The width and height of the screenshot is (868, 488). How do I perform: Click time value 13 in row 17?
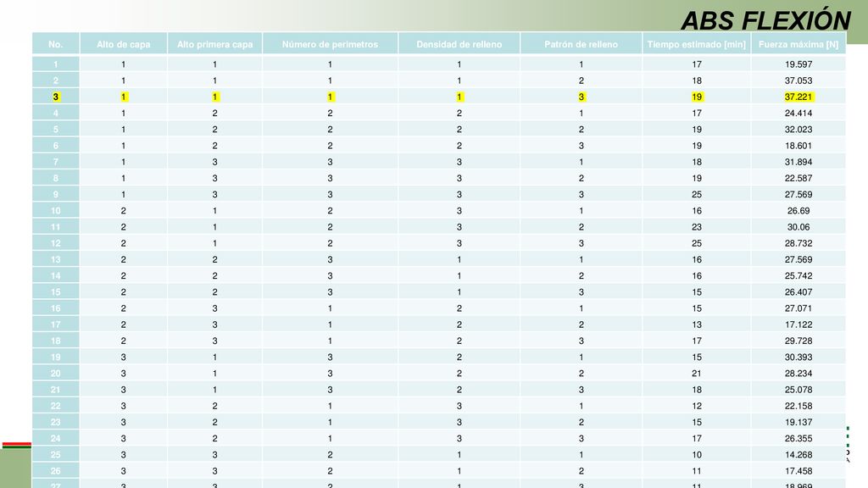(x=697, y=324)
